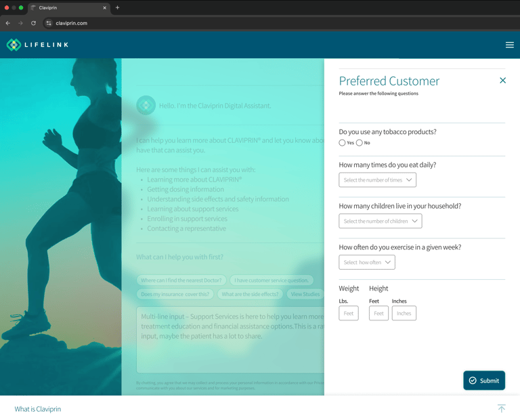
Task: Open the hamburger menu in the header
Action: point(509,45)
